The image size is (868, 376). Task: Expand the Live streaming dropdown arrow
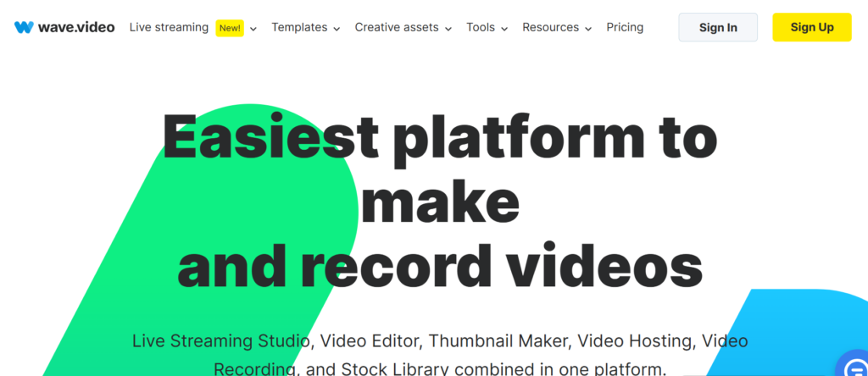(x=253, y=29)
